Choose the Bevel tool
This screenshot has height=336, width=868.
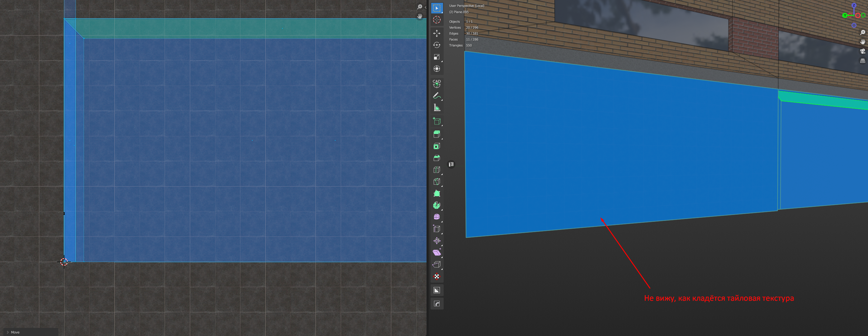pyautogui.click(x=437, y=158)
